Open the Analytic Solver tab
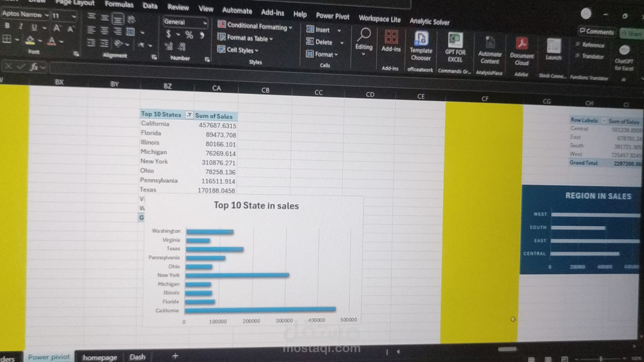This screenshot has width=644, height=362. 429,22
